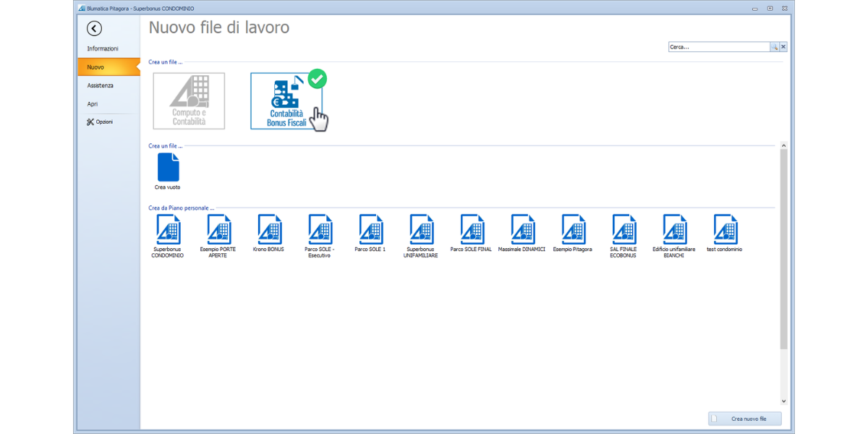Screen dimensions: 868x434
Task: Clear the search with the X icon
Action: point(783,47)
